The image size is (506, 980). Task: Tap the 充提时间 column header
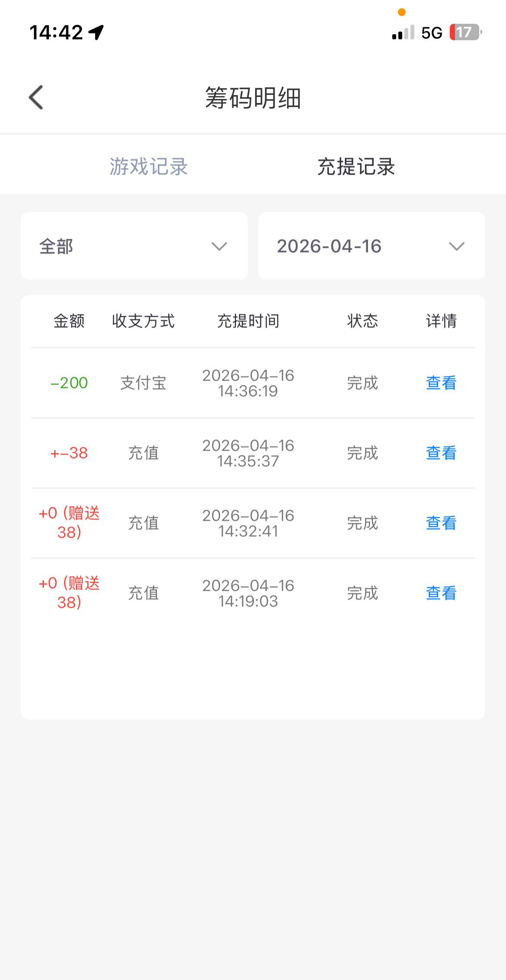pyautogui.click(x=248, y=321)
